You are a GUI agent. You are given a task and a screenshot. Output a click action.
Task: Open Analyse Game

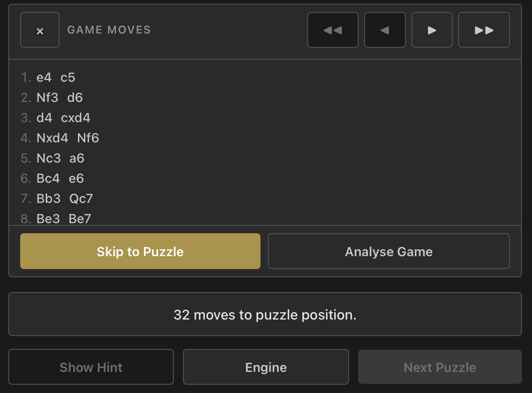pos(388,252)
